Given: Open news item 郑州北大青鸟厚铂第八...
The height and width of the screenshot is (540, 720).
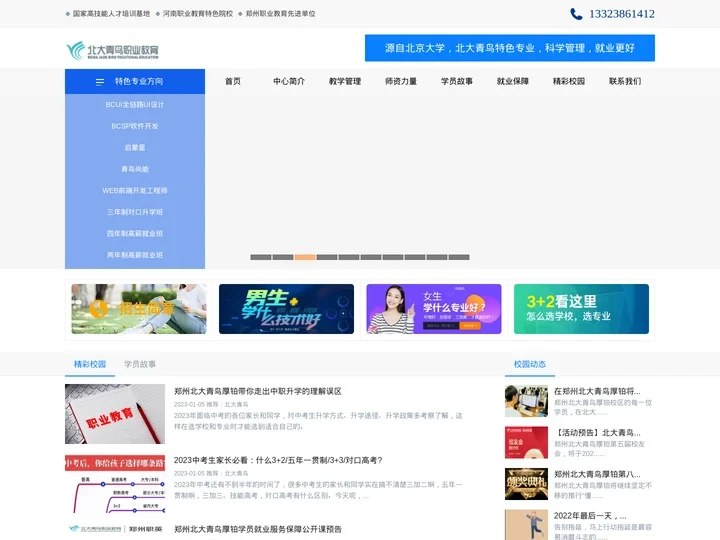Looking at the screenshot, I should [597, 474].
